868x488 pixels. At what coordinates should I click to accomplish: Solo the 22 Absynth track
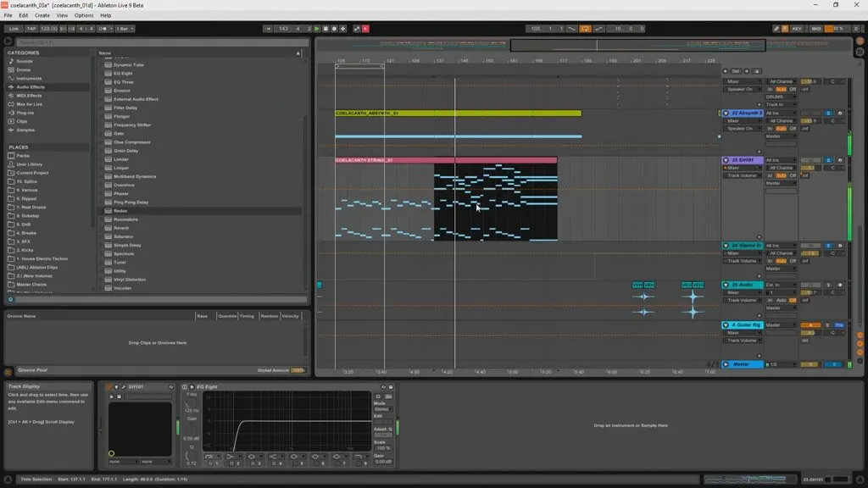pyautogui.click(x=828, y=113)
